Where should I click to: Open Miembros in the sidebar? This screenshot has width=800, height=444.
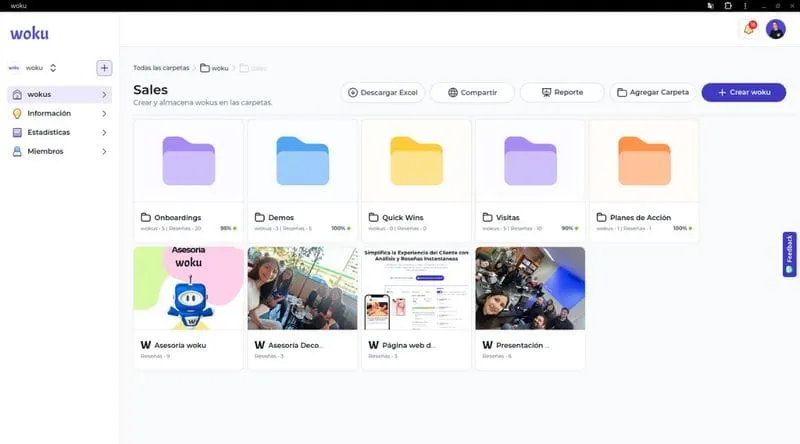pyautogui.click(x=60, y=151)
